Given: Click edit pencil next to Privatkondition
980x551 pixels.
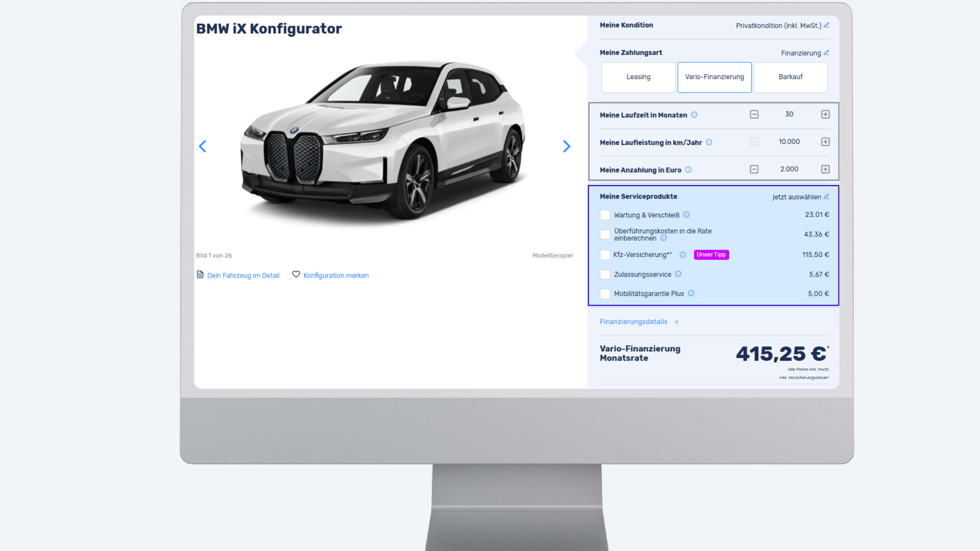Looking at the screenshot, I should tap(826, 25).
